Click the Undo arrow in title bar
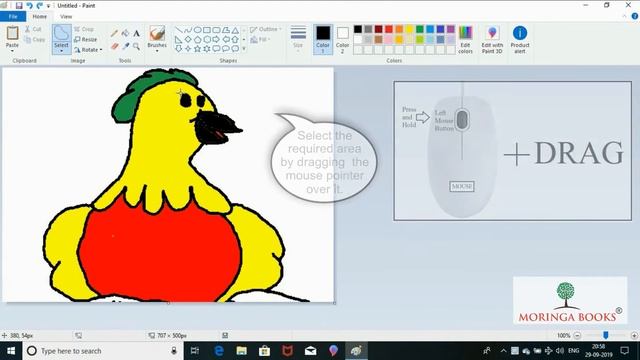640x360 pixels. (29, 6)
